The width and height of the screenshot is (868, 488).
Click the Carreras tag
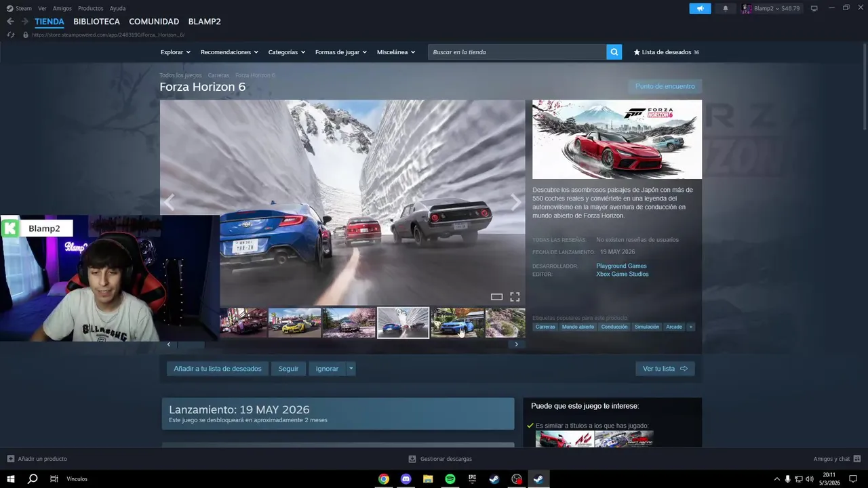click(545, 327)
